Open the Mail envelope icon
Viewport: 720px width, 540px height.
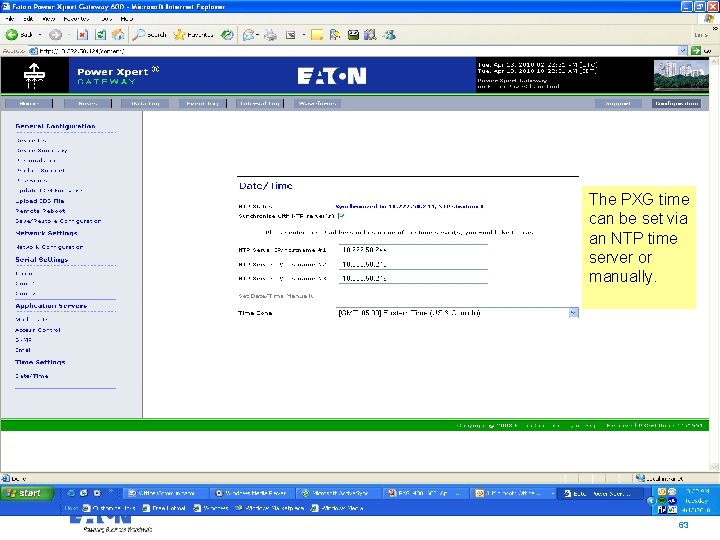click(x=248, y=34)
